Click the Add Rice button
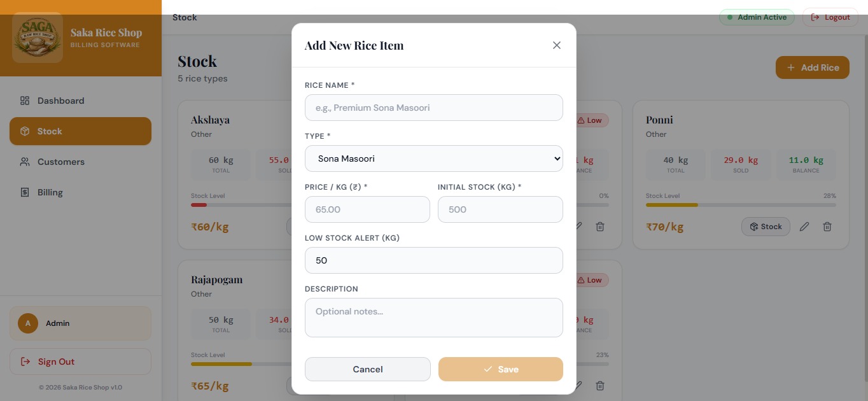 tap(812, 67)
